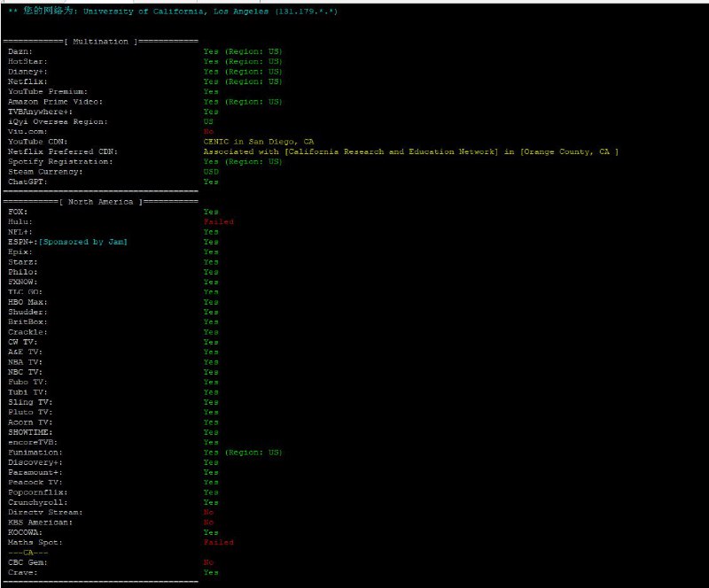
Task: Click the Crackle: label
Action: click(x=27, y=332)
